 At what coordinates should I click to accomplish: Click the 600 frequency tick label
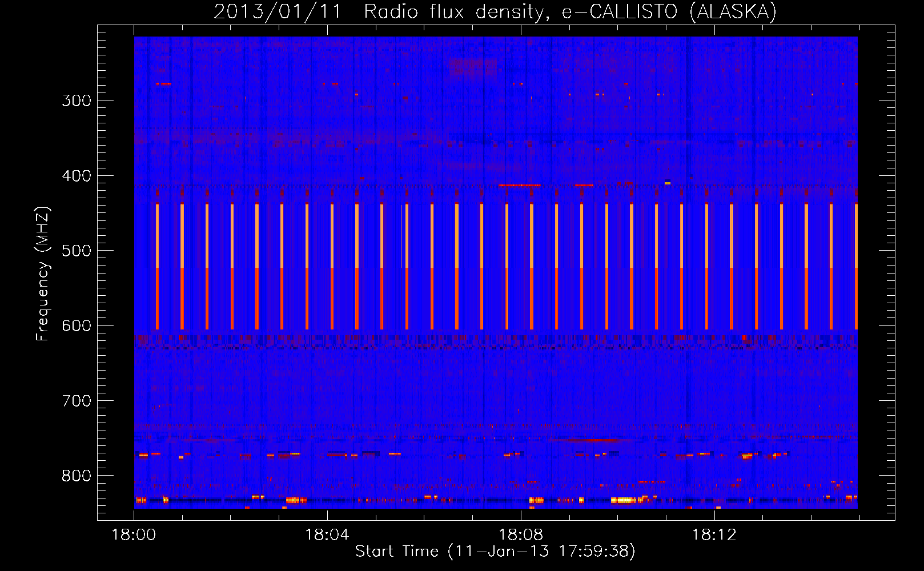coord(77,326)
